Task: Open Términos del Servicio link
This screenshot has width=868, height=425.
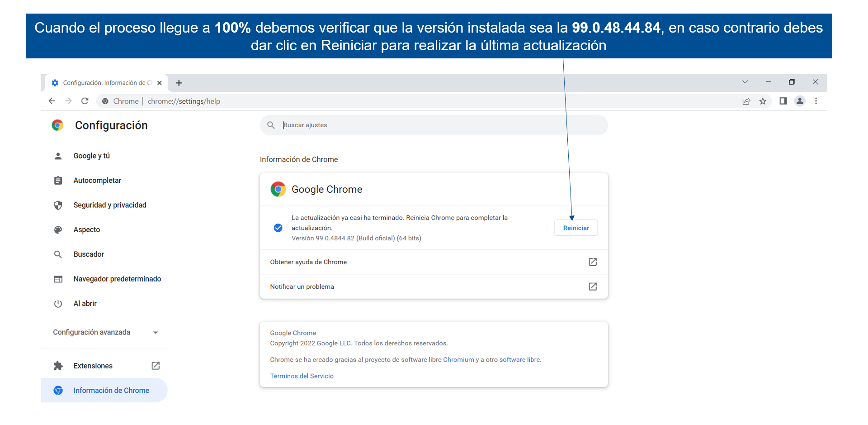Action: pos(302,376)
